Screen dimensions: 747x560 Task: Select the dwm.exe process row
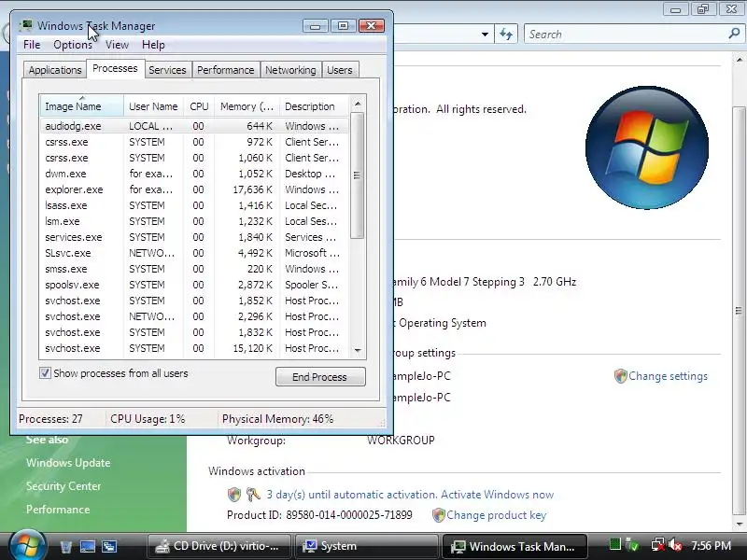[194, 174]
